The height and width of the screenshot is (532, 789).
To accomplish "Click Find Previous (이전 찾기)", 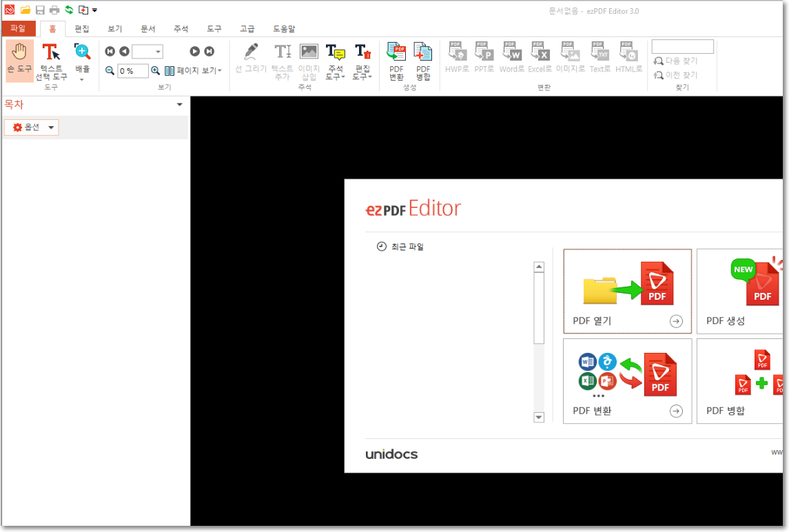I will click(675, 75).
